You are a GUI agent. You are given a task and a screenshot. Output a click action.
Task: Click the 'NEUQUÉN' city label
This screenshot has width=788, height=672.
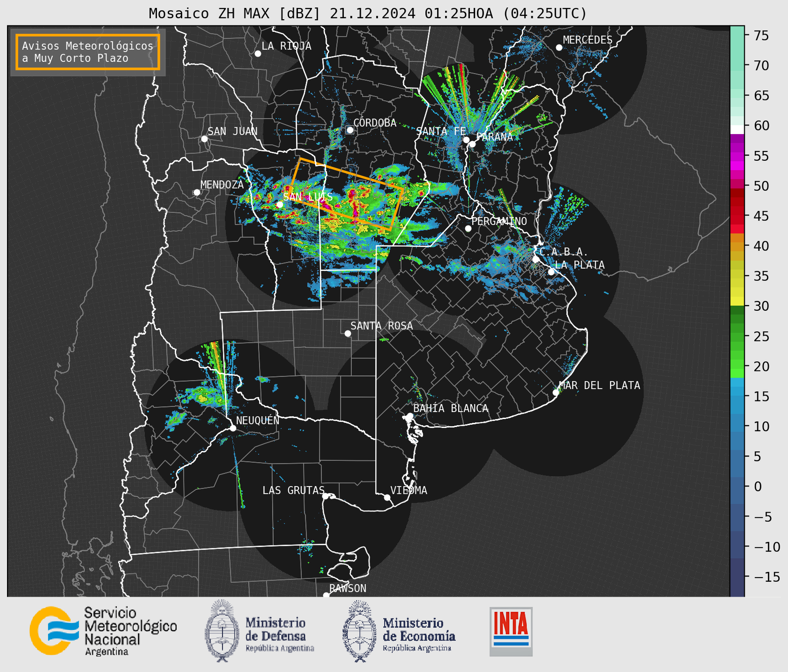coord(258,420)
